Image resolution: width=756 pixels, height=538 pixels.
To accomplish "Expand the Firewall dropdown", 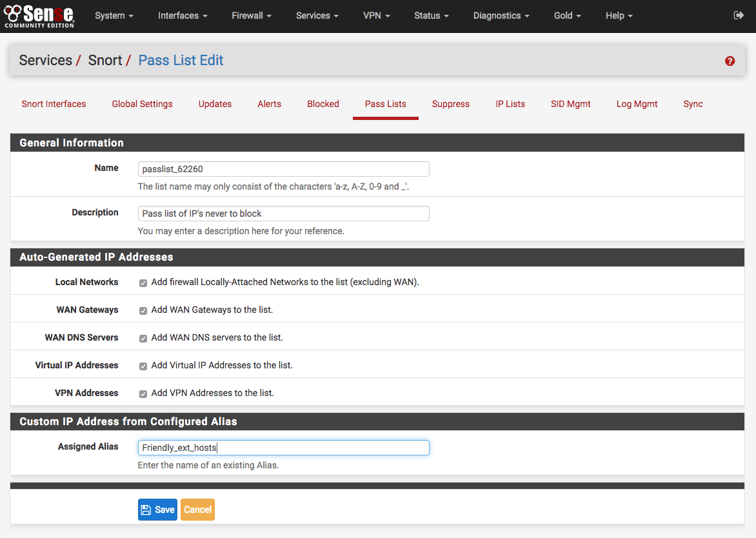I will pyautogui.click(x=252, y=15).
